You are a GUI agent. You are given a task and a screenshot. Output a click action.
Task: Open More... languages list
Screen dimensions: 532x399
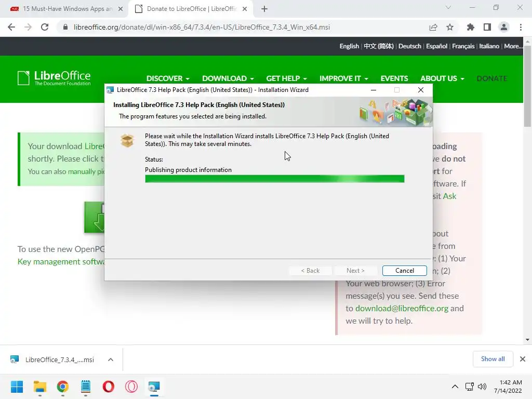pyautogui.click(x=513, y=46)
